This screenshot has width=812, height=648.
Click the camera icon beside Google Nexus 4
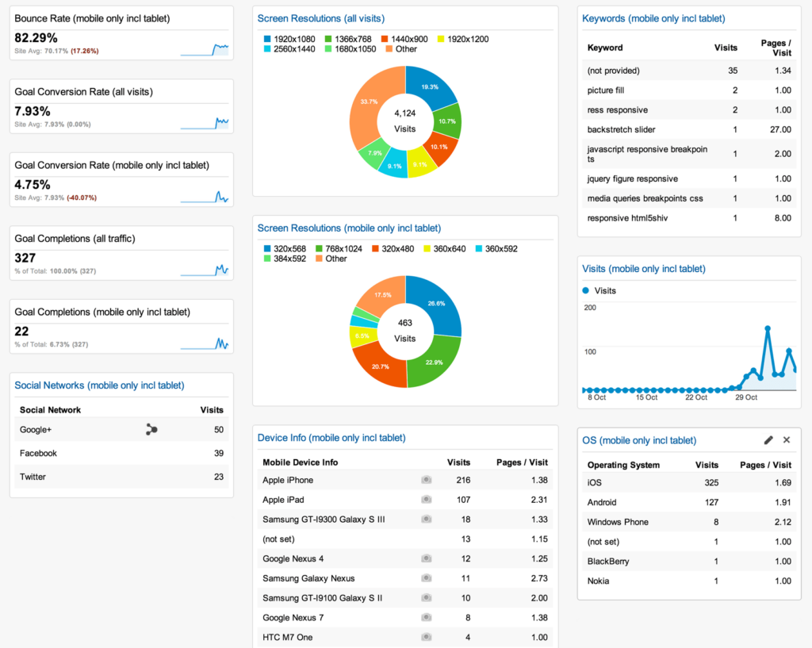point(426,558)
